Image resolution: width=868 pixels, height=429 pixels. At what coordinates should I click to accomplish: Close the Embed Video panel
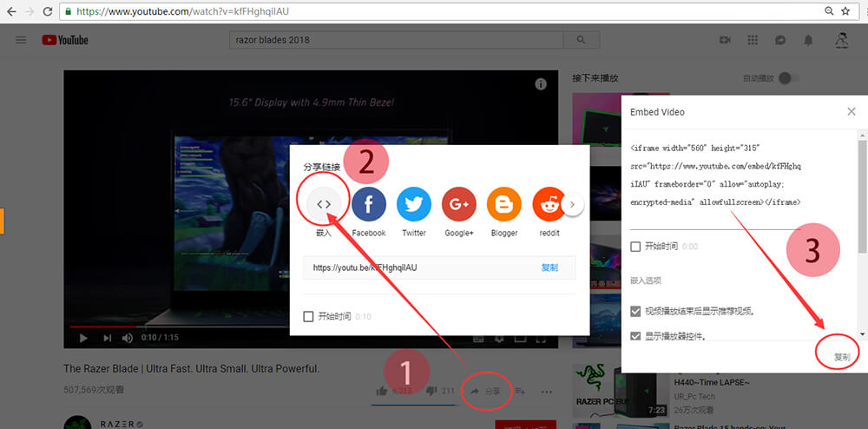852,112
